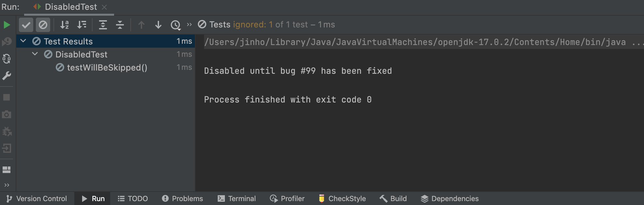Open the Terminal tool window tab
This screenshot has height=205, width=644.
[x=237, y=198]
